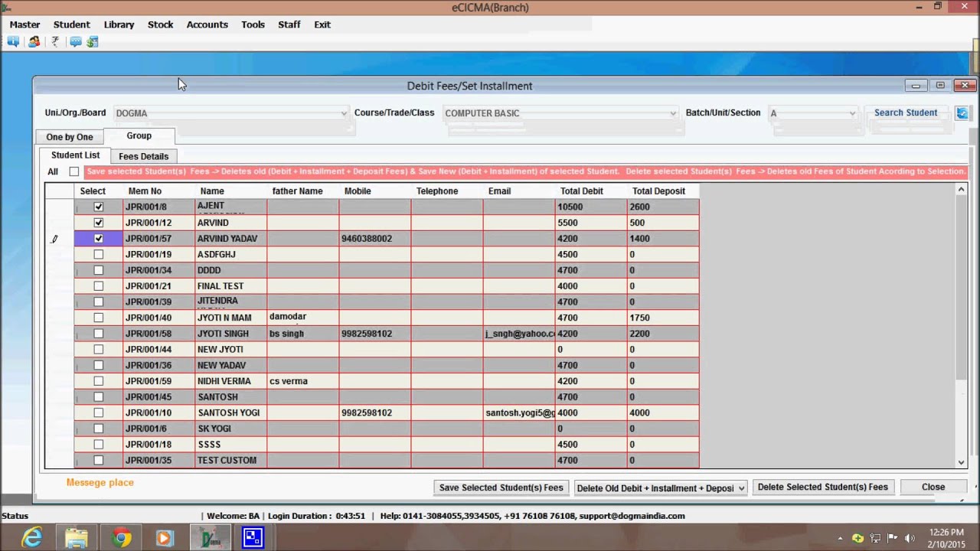
Task: Click the dollar accounts toolbar icon
Action: coord(93,42)
